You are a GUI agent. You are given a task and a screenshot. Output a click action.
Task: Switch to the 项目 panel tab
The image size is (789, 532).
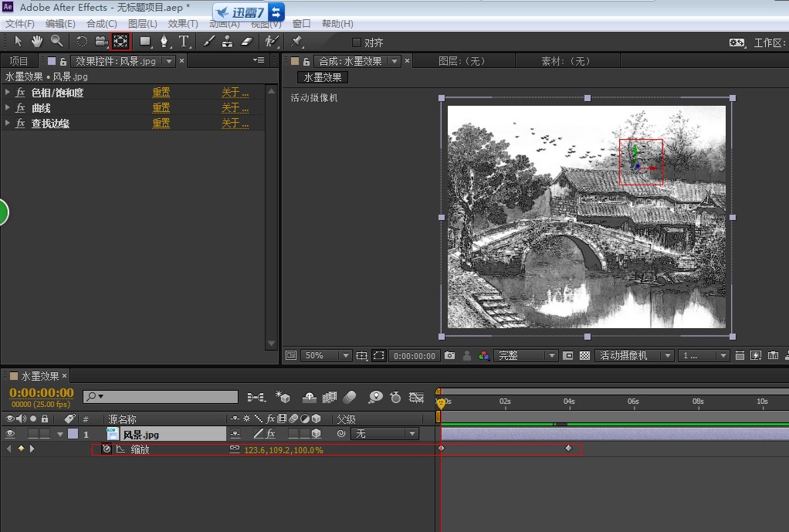(x=19, y=61)
